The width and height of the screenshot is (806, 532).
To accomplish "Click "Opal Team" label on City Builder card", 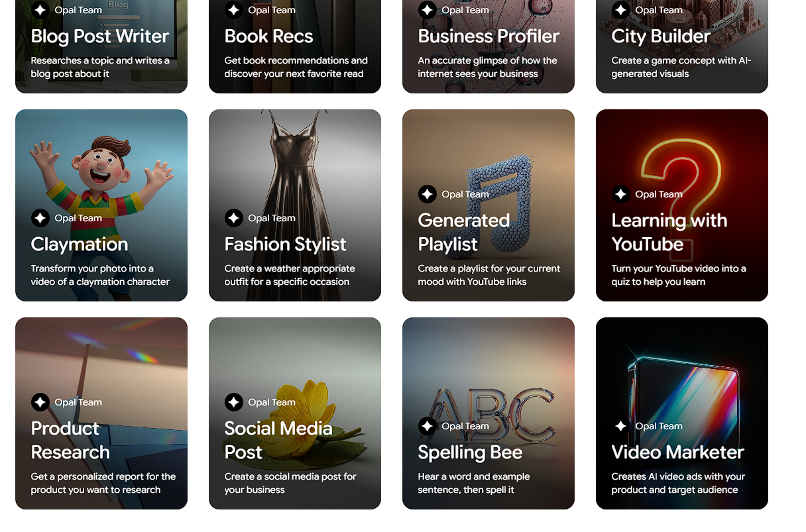I will coord(659,10).
